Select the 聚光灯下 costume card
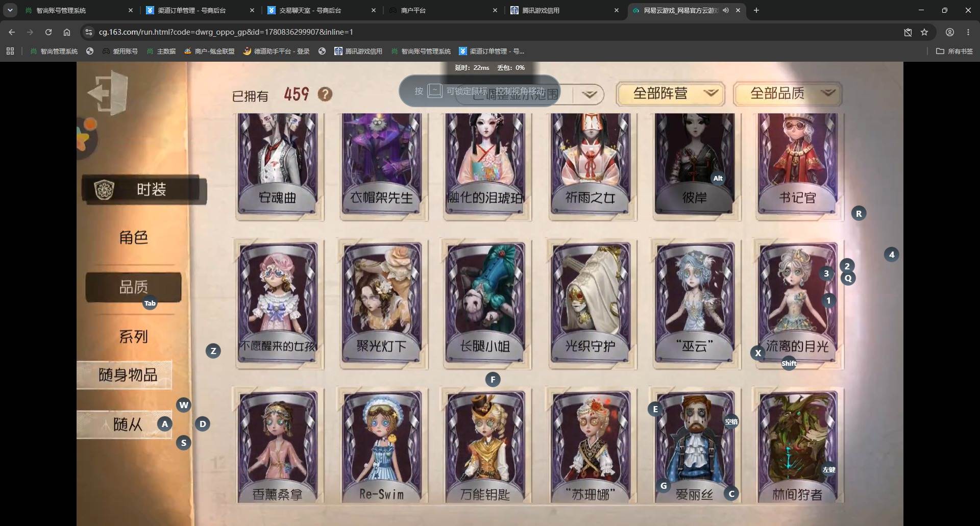 [382, 304]
